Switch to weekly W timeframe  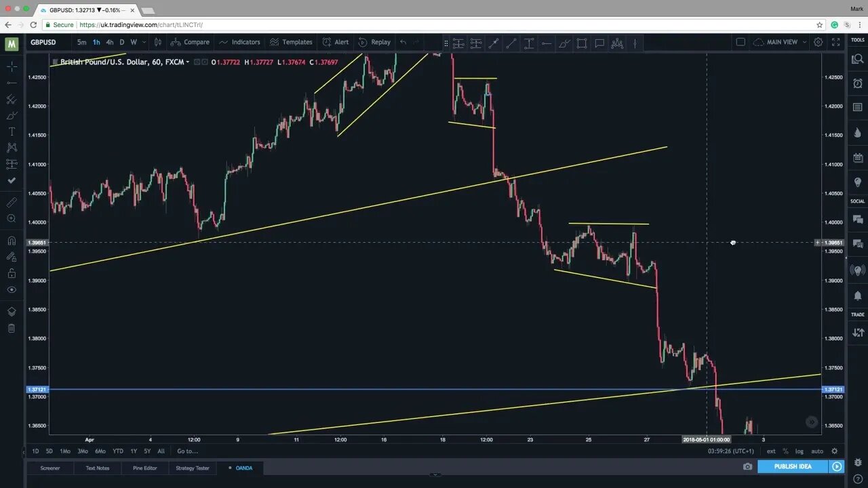(x=134, y=42)
